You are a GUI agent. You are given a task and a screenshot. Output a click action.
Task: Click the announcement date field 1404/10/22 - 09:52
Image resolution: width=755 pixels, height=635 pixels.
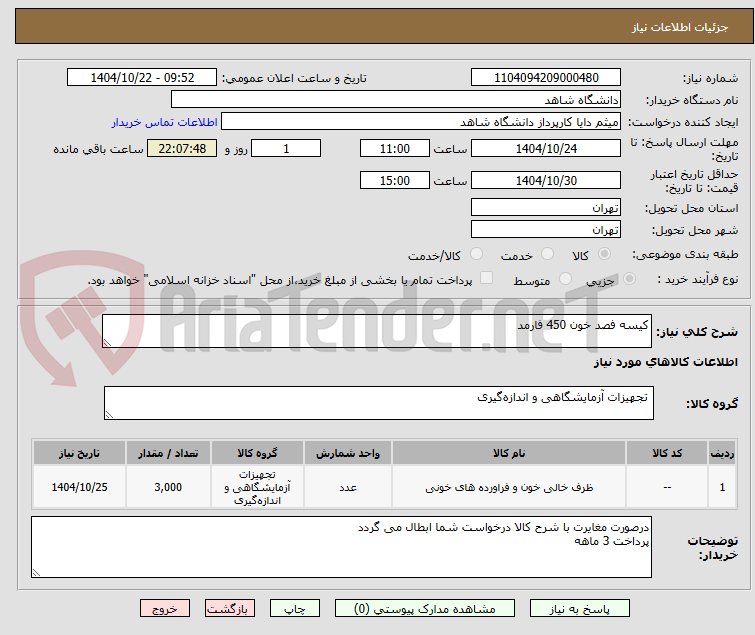coord(142,78)
